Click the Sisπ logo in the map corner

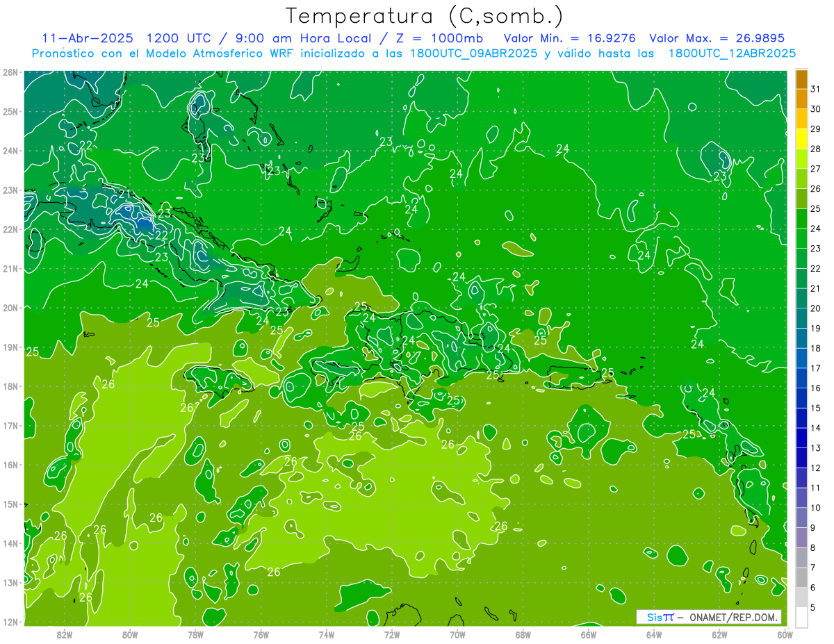(661, 617)
